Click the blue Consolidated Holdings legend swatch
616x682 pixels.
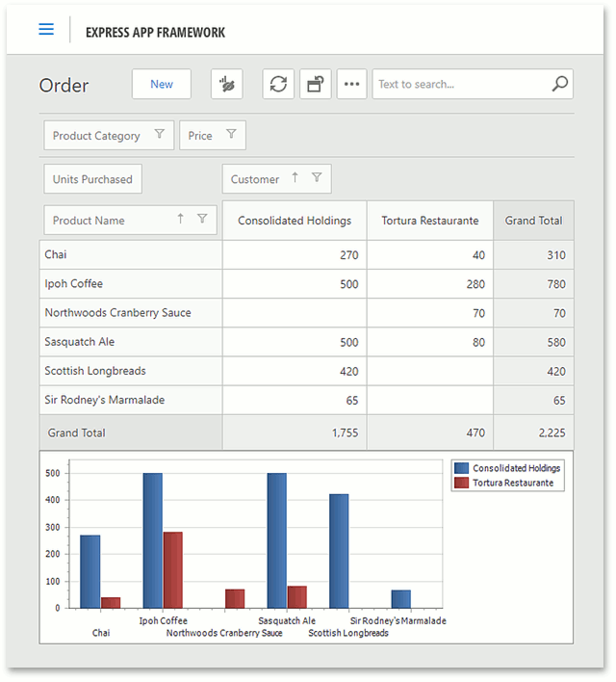click(x=461, y=468)
